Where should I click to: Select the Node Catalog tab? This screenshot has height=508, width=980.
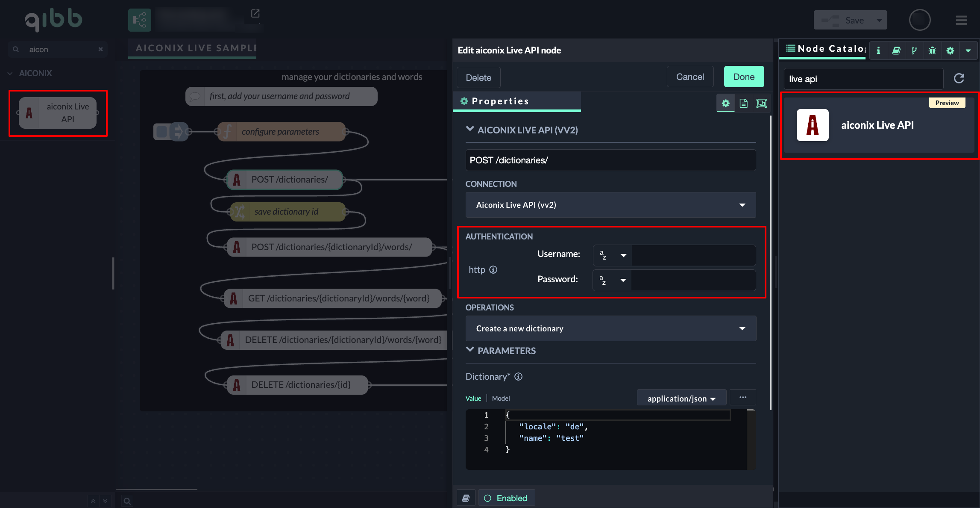[825, 49]
